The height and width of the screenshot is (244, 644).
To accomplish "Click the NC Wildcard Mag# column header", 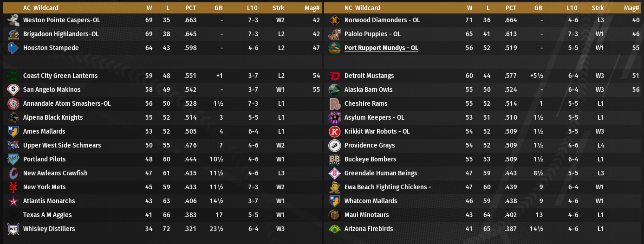I will [631, 8].
